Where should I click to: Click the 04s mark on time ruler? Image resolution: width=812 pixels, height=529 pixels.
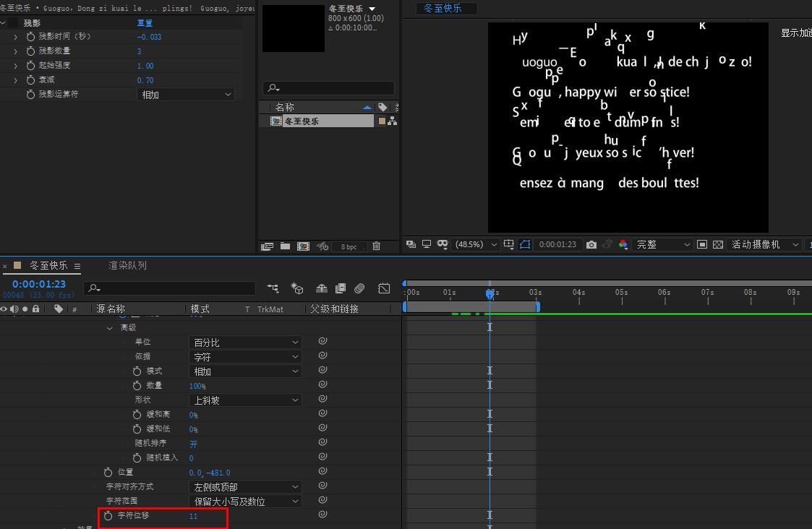(x=579, y=293)
